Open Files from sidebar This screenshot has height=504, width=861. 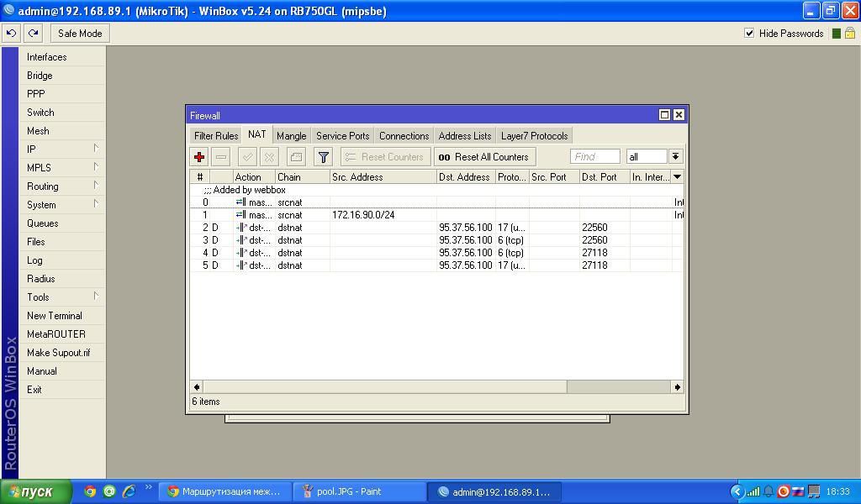click(62, 242)
